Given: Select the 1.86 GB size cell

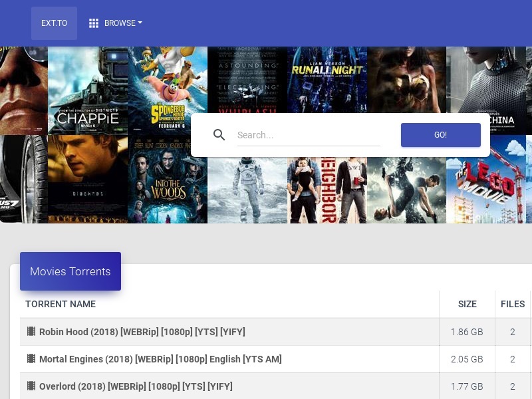Looking at the screenshot, I should click(x=467, y=332).
